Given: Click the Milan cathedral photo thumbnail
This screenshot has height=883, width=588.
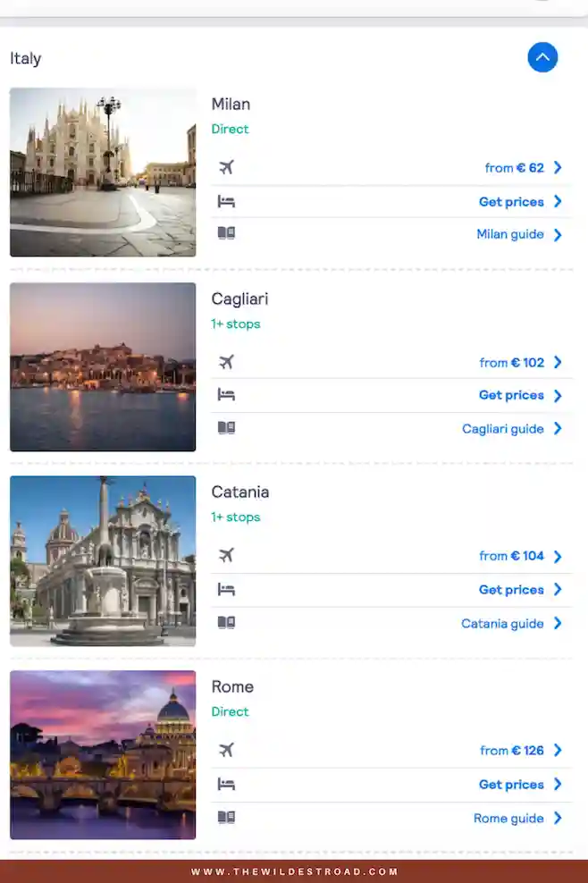Looking at the screenshot, I should point(102,172).
